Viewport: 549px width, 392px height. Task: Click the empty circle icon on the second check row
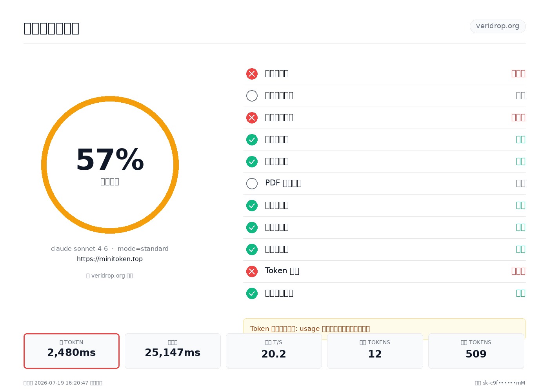click(252, 96)
